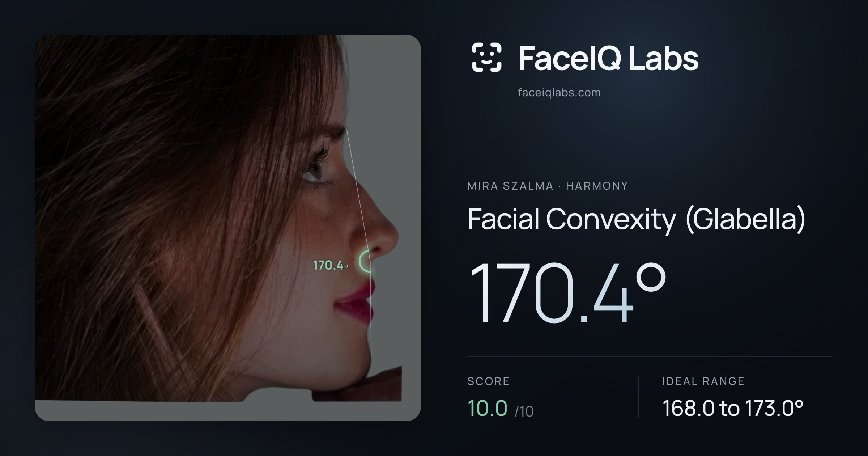Image resolution: width=868 pixels, height=456 pixels.
Task: Click the '/10' score denominator
Action: point(524,411)
